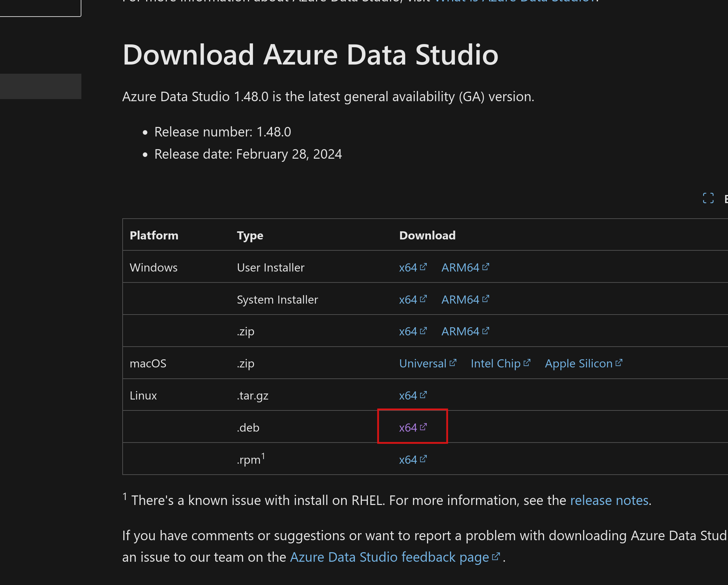The image size is (728, 585).
Task: Download Windows .zip x64 build
Action: pyautogui.click(x=408, y=331)
